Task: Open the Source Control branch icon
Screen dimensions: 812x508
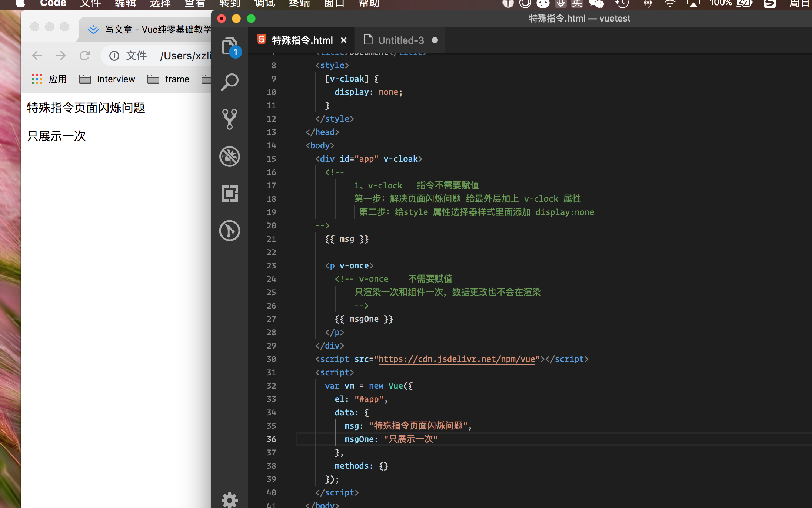Action: (230, 119)
